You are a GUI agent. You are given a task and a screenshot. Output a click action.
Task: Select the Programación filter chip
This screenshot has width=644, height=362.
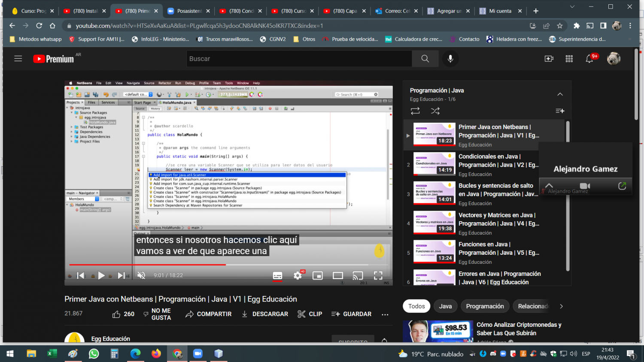point(485,306)
